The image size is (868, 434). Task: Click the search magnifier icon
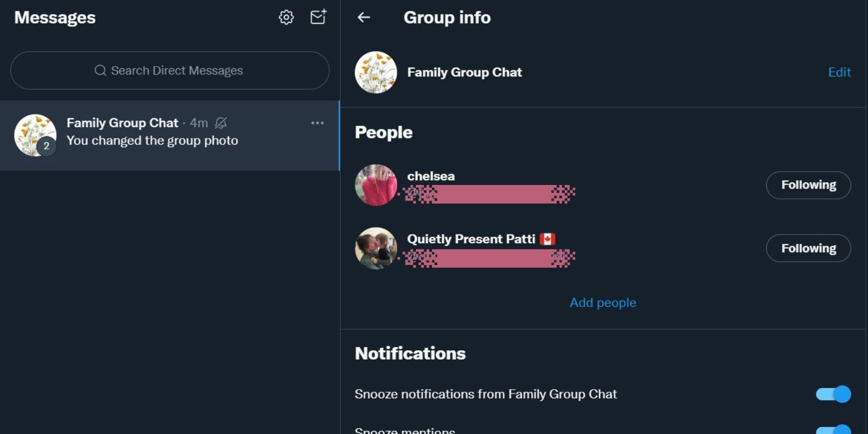(x=100, y=70)
